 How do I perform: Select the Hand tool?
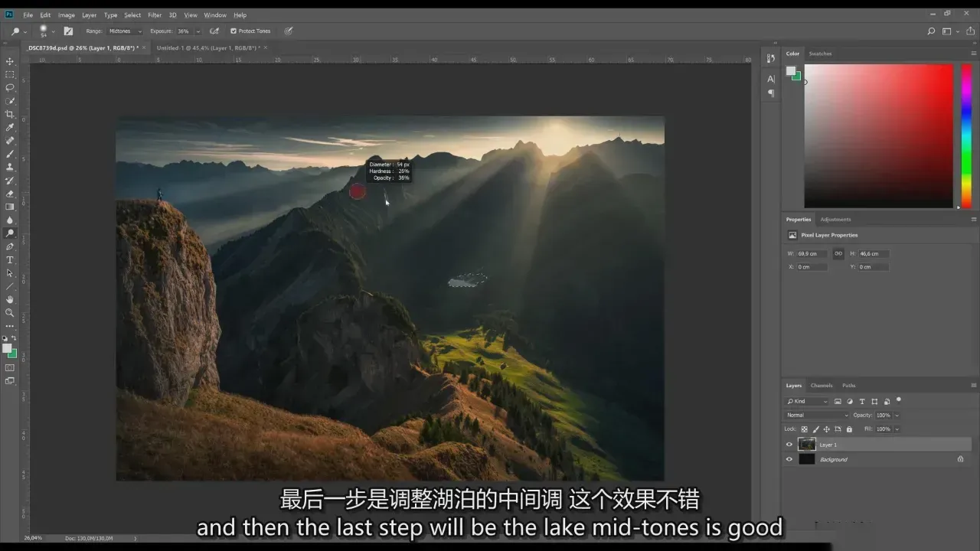(x=10, y=299)
